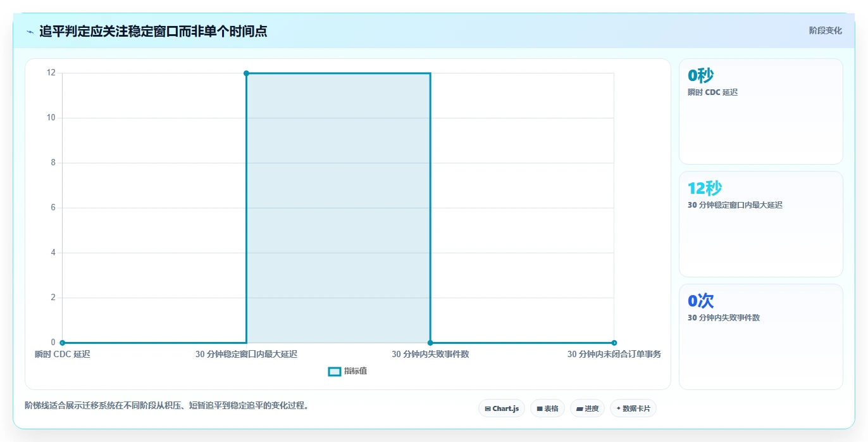
Task: Click the 0次 metric value
Action: coord(700,301)
